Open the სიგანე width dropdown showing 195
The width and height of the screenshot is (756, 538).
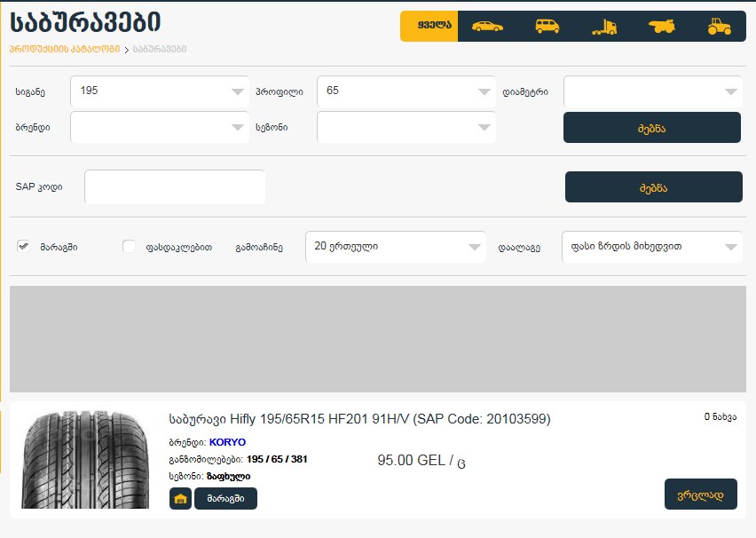pos(160,91)
